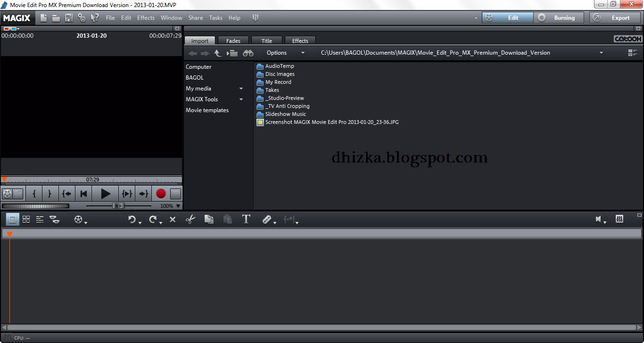644x343 pixels.
Task: Open 3D glasses display mode dropdown
Action: coord(18,29)
